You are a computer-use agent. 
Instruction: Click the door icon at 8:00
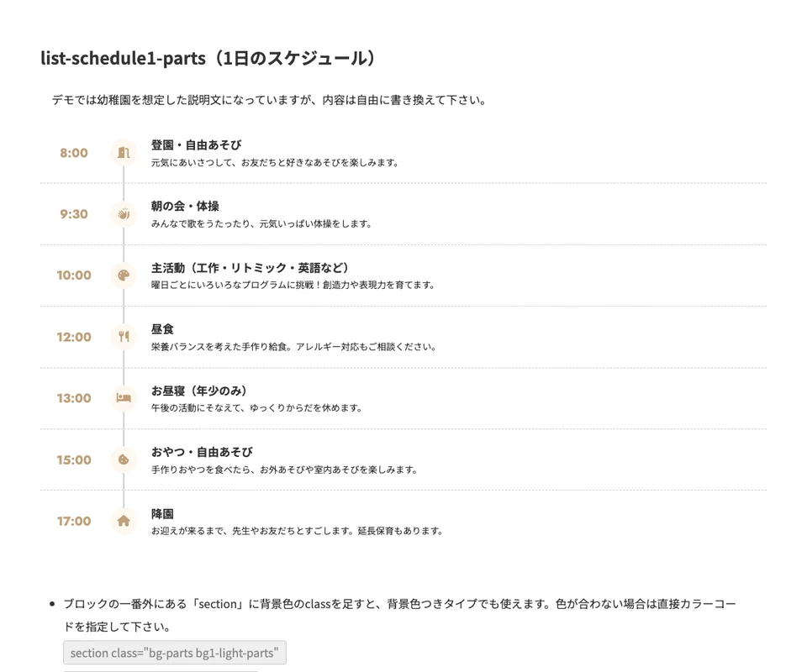(x=124, y=153)
